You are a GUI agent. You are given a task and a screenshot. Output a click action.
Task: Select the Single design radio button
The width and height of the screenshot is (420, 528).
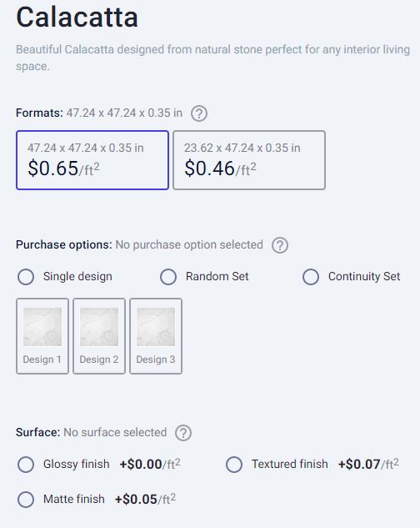26,277
